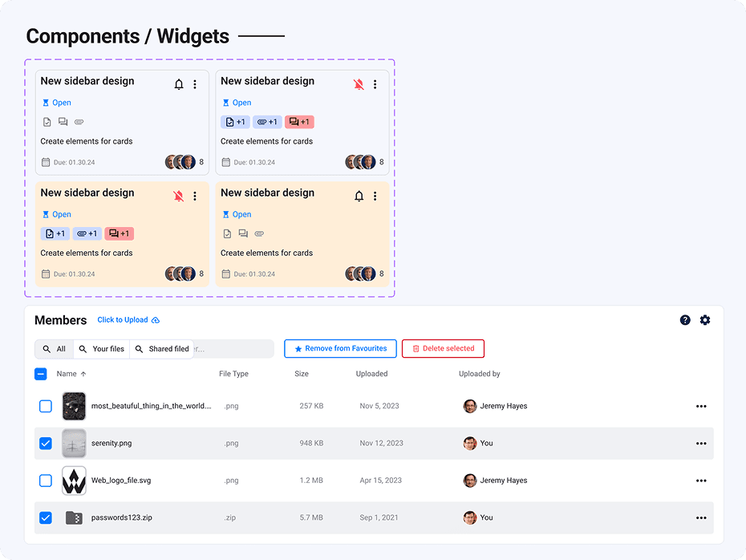Uncheck the serenity.png checkbox

(46, 443)
